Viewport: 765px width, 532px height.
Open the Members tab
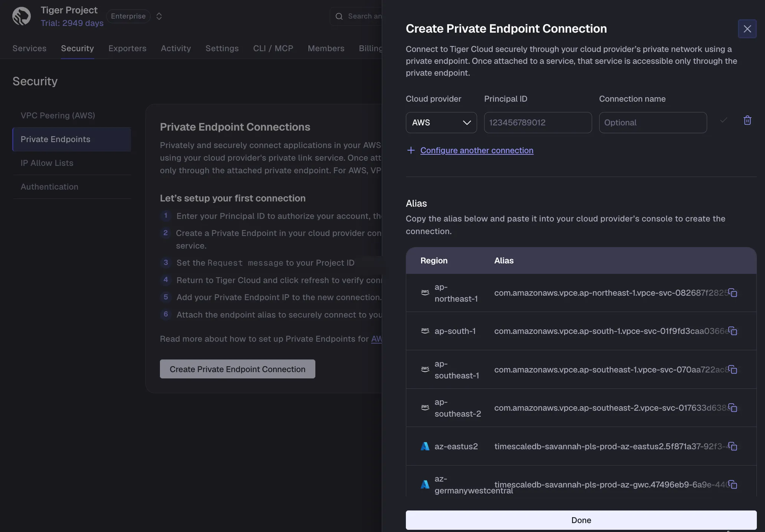click(x=326, y=49)
